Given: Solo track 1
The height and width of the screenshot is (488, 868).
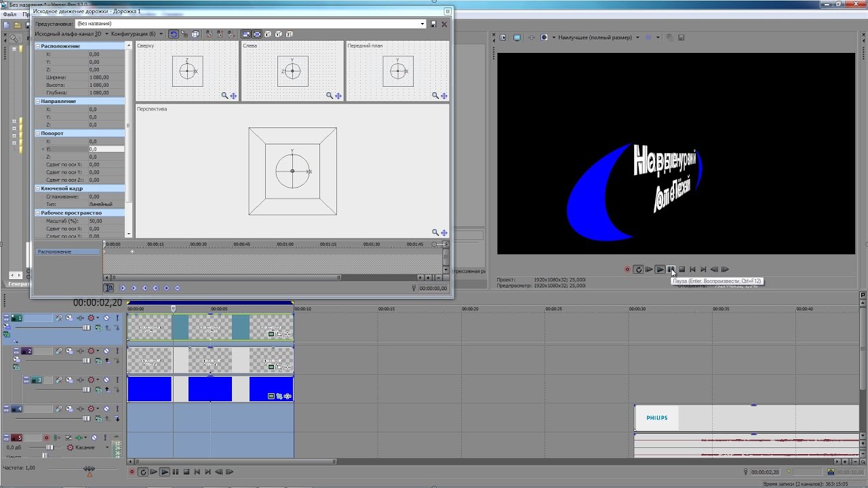Looking at the screenshot, I should point(117,318).
